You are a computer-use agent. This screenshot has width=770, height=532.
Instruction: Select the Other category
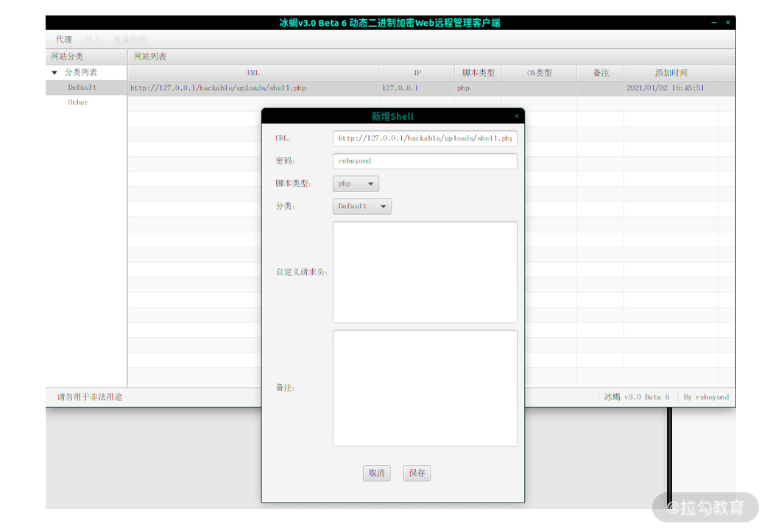click(78, 102)
